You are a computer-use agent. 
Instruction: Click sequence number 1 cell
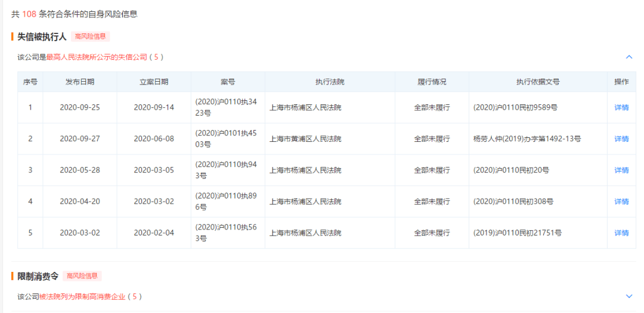[30, 108]
